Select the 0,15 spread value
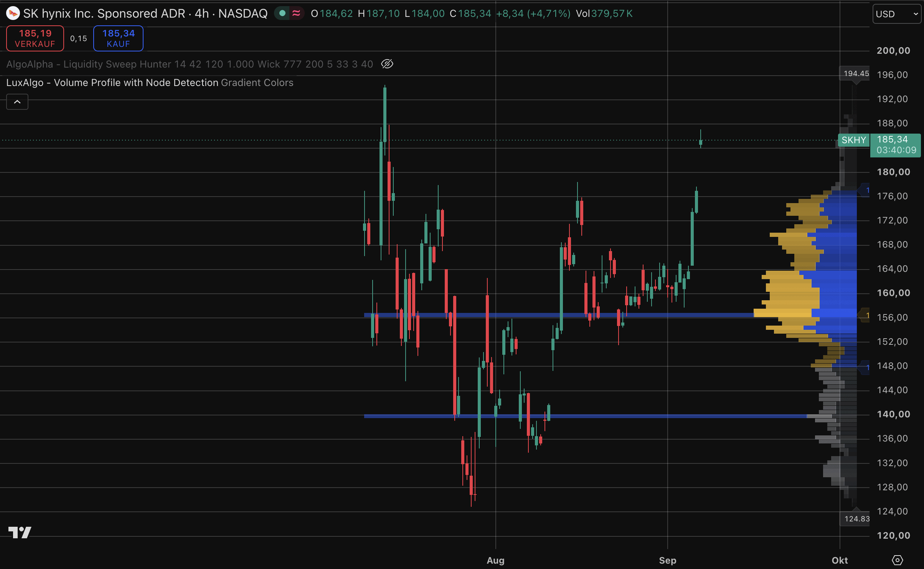 (x=79, y=38)
